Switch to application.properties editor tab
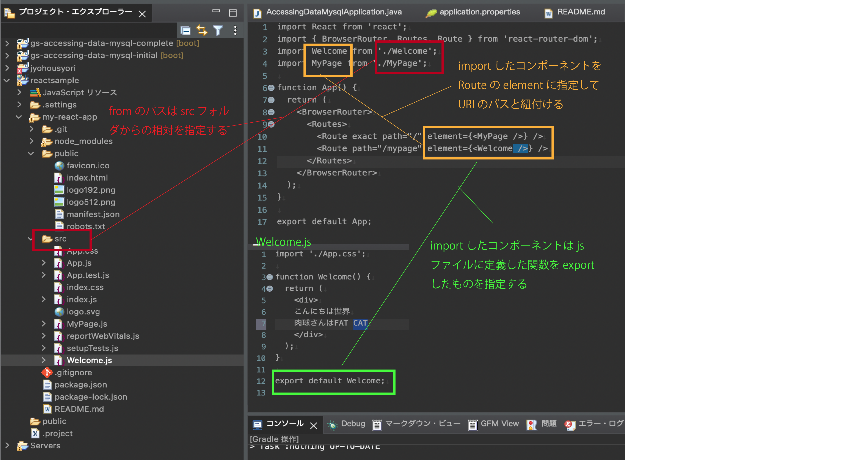 (x=479, y=12)
